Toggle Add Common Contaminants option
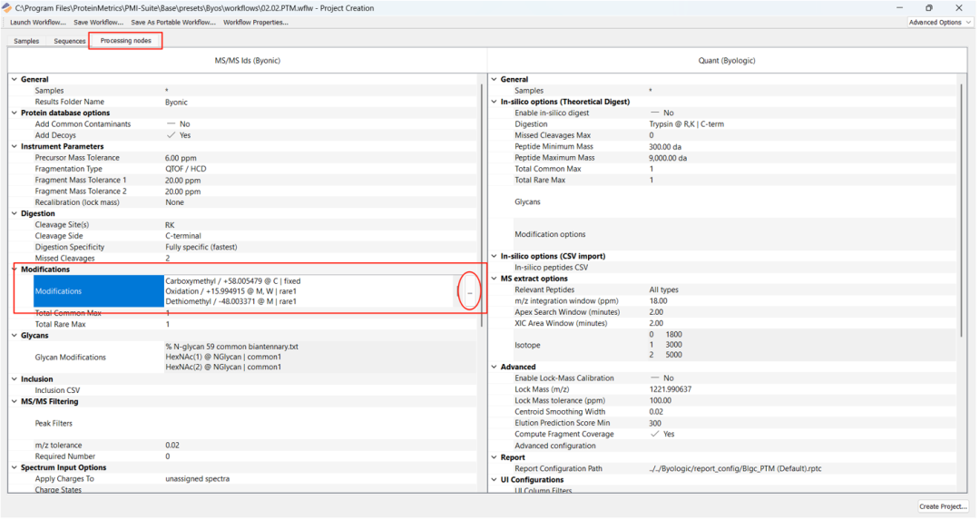 tap(171, 124)
